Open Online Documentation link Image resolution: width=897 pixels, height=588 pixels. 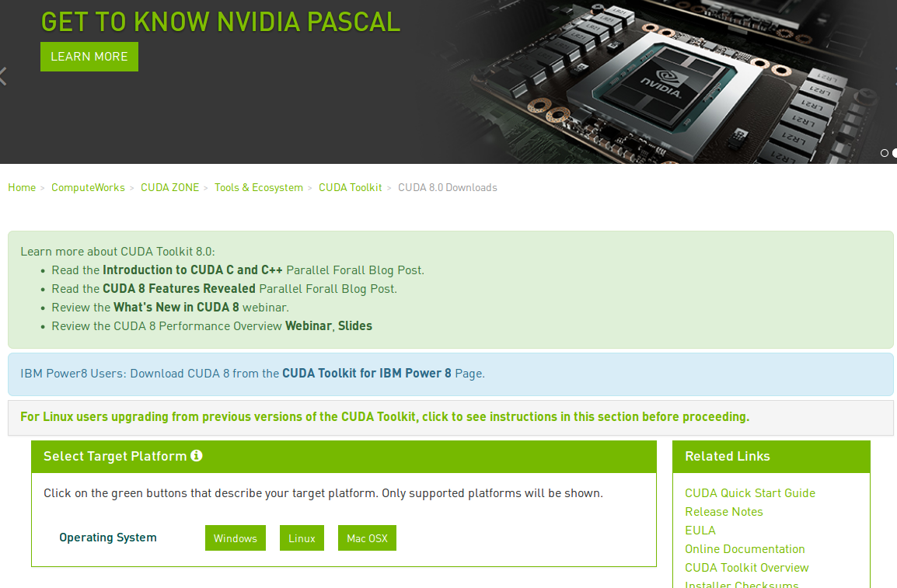pos(745,549)
